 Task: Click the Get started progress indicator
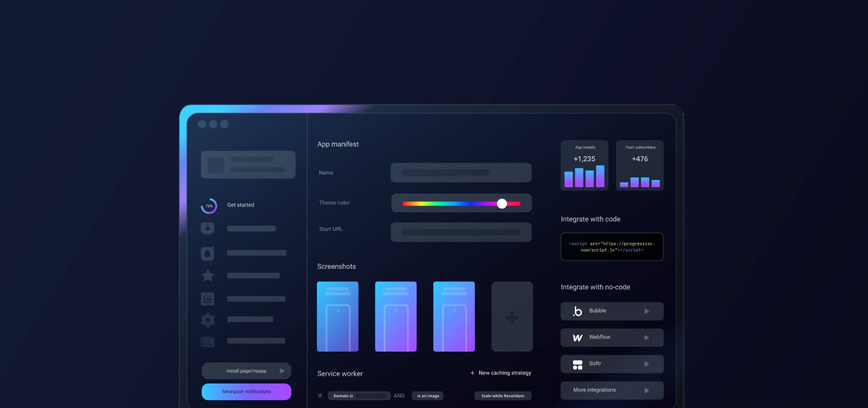209,205
